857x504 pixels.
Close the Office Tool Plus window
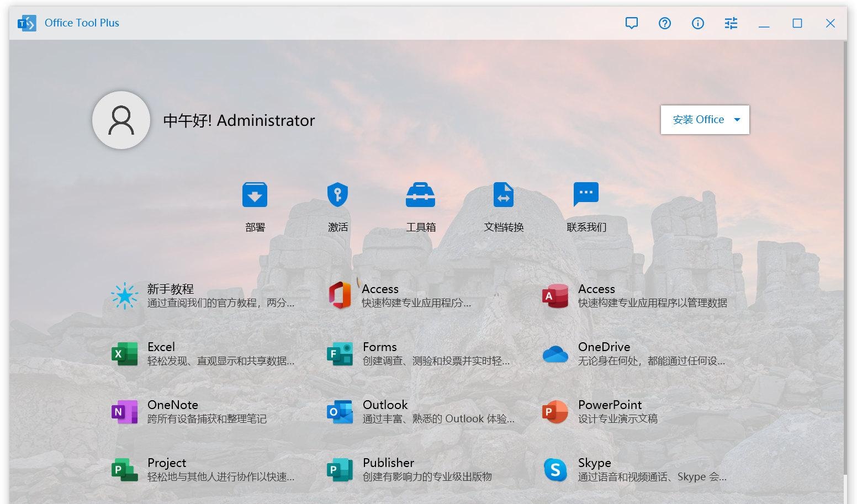(830, 23)
